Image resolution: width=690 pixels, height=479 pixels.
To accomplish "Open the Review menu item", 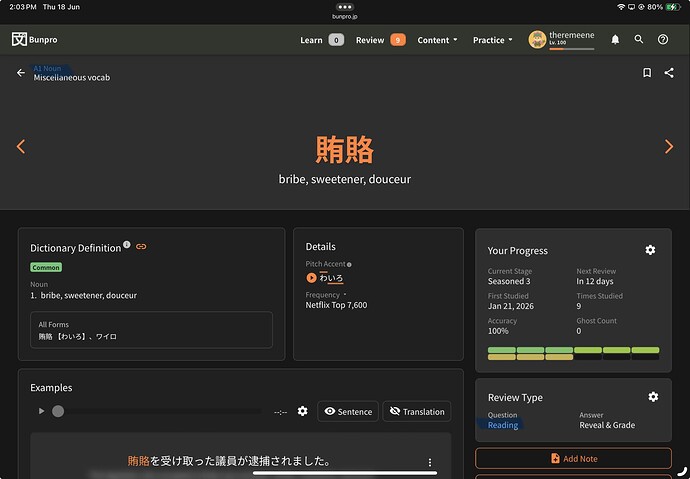I will coord(370,40).
